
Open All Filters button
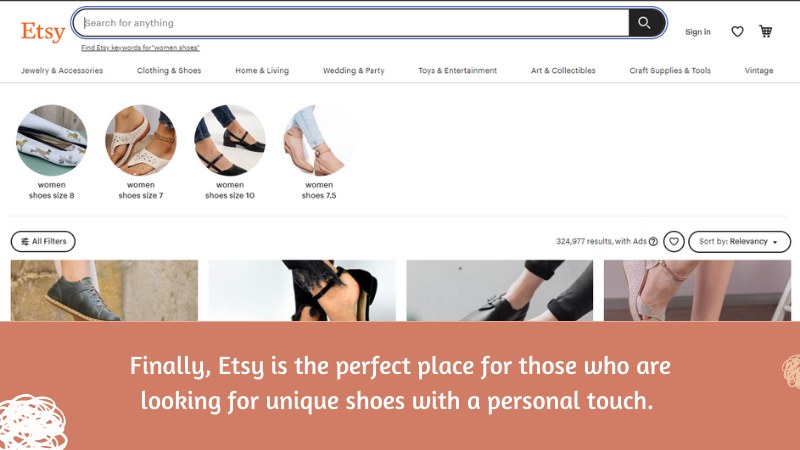(43, 241)
